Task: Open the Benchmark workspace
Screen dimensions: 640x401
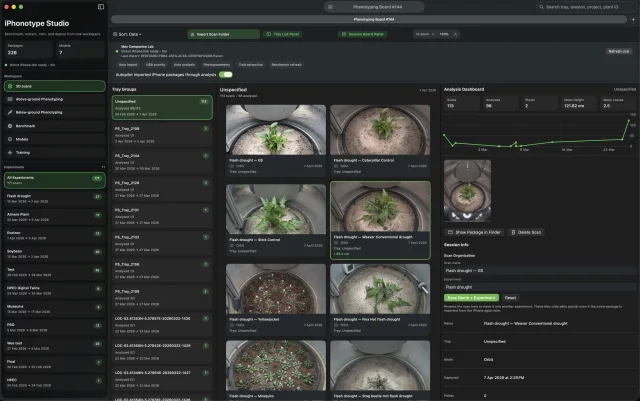Action: click(x=55, y=126)
